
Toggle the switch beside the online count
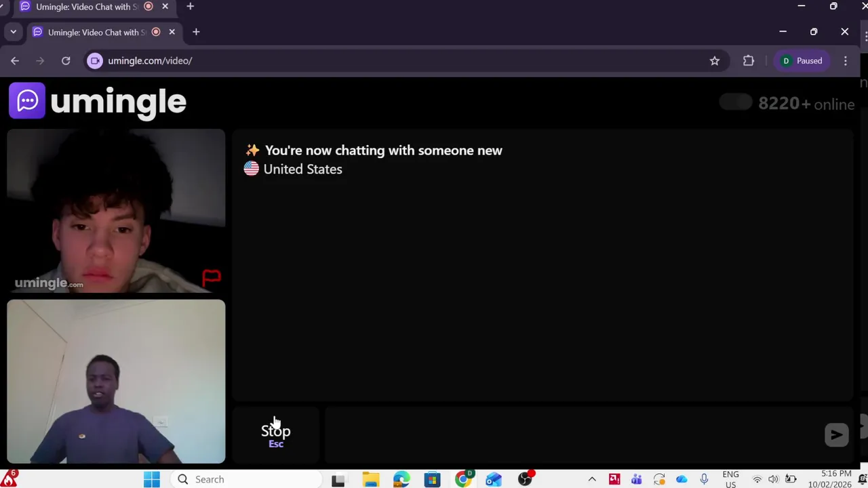736,102
